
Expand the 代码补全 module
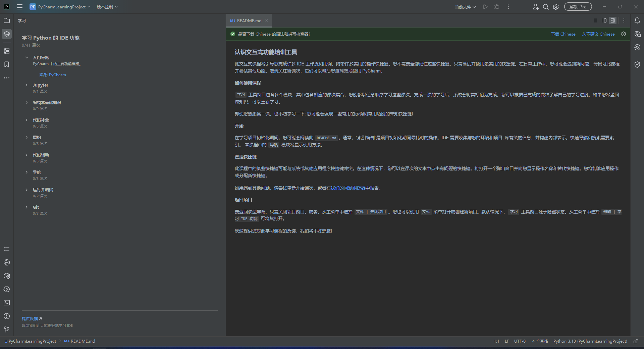[26, 120]
